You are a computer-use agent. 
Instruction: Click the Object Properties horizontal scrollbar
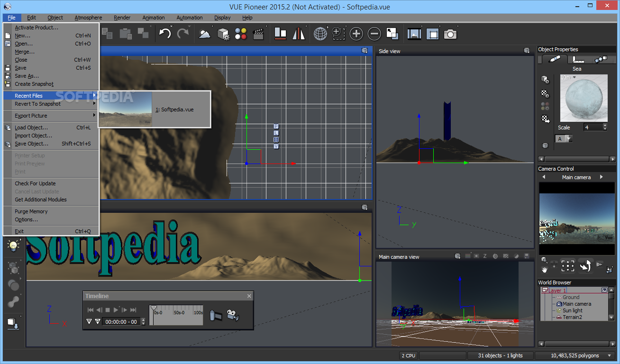(x=577, y=159)
